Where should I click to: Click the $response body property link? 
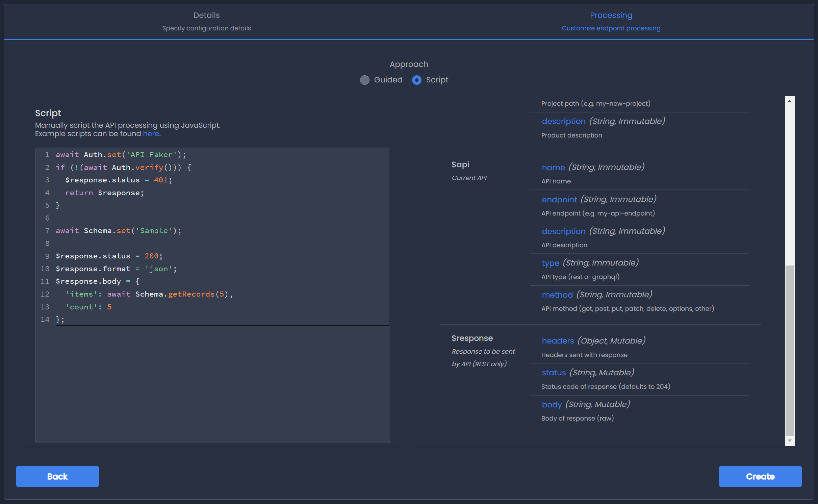point(552,404)
